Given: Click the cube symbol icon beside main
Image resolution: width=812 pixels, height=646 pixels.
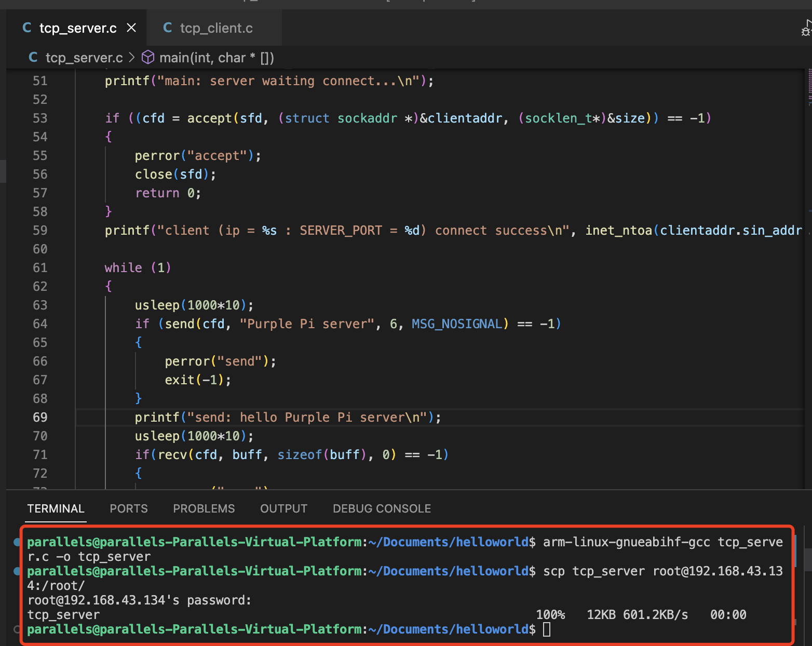Looking at the screenshot, I should tap(148, 57).
